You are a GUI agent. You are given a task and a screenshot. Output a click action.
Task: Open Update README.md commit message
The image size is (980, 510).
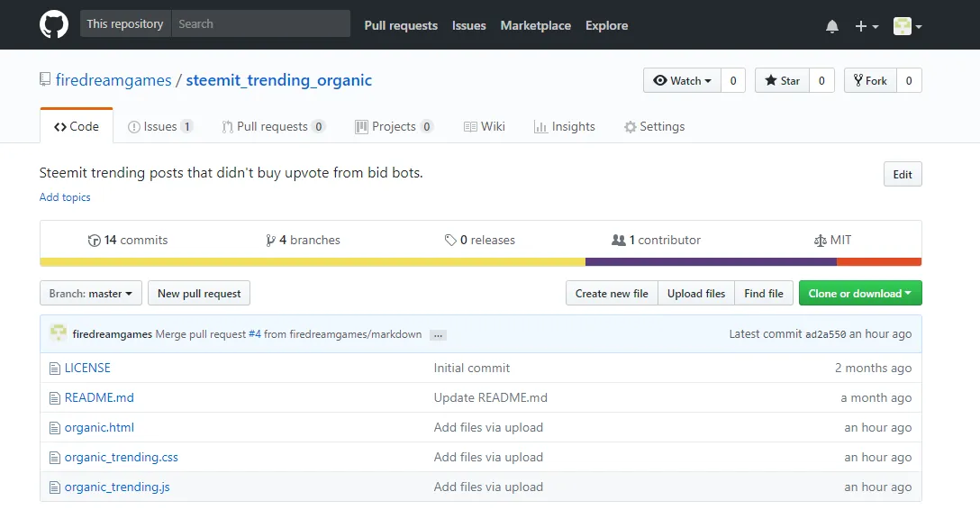tap(491, 397)
